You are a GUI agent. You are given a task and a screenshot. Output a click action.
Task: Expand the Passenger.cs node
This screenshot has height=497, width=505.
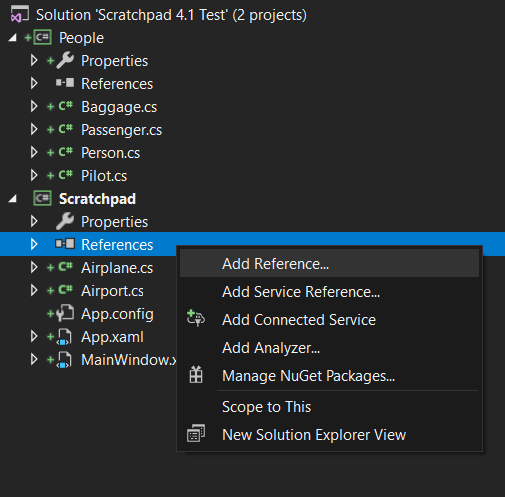coord(34,129)
